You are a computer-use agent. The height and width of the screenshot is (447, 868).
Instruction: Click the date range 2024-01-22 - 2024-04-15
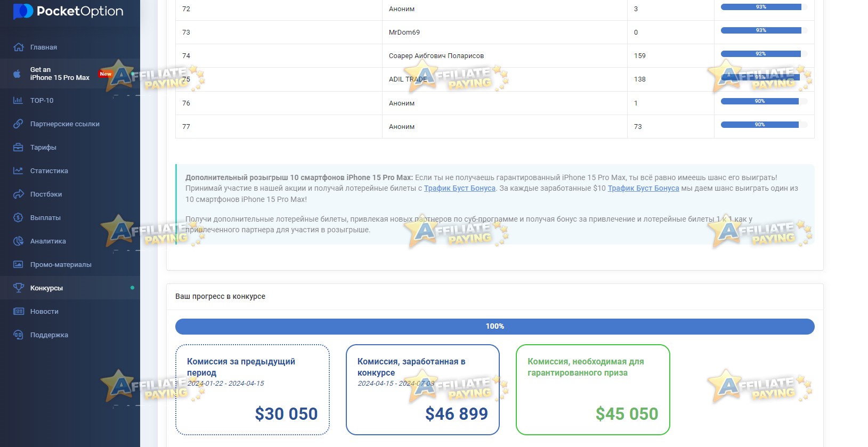point(225,383)
